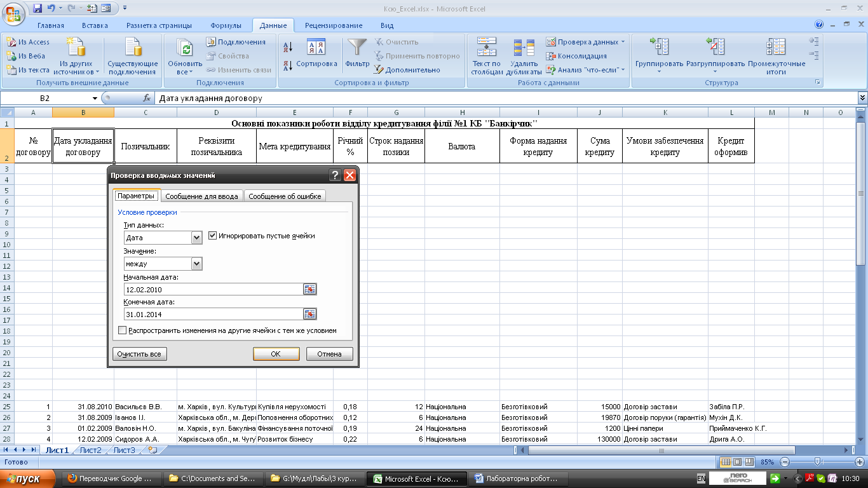Click Промежуточные итоги
Screen dimensions: 868x488
776,56
